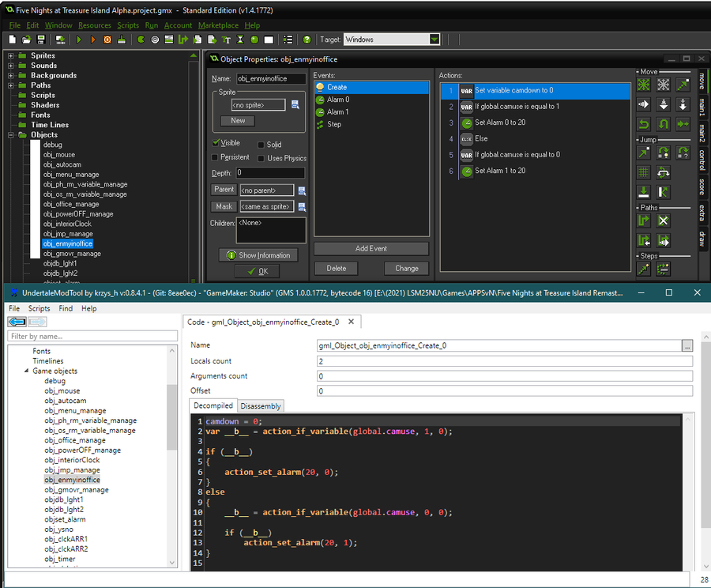Collapse the Game objects tree node
This screenshot has height=588, width=711.
(26, 371)
